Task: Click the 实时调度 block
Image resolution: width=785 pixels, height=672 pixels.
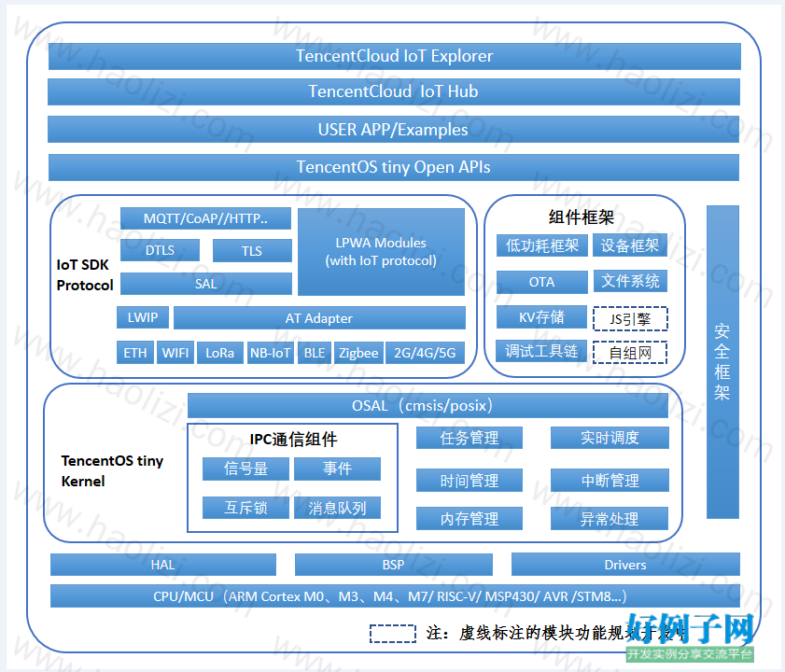Action: [x=610, y=438]
